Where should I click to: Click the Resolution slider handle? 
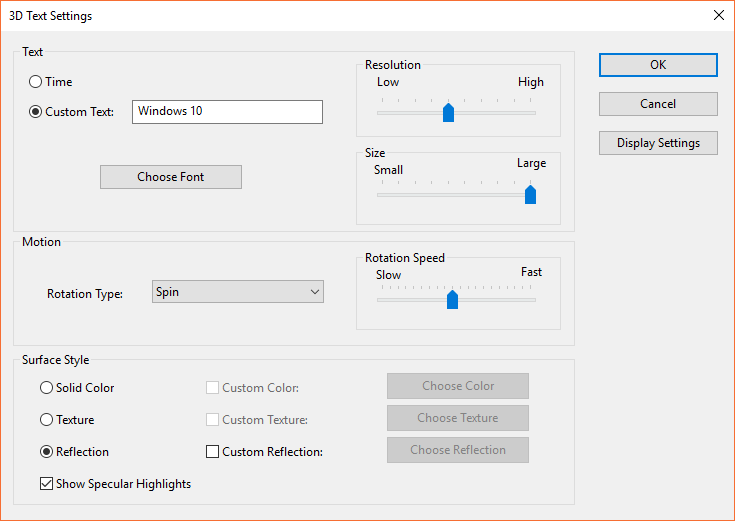pyautogui.click(x=448, y=112)
